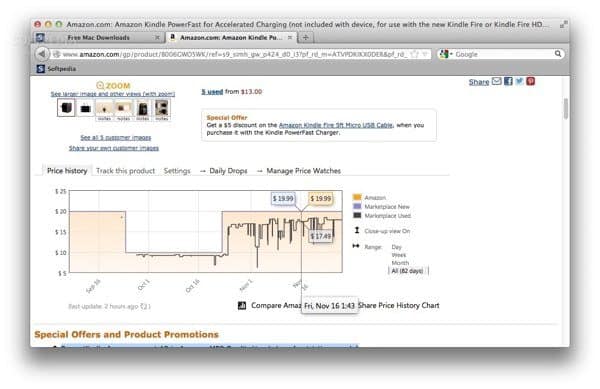
Task: Select the sixth product thumbnail
Action: click(161, 109)
